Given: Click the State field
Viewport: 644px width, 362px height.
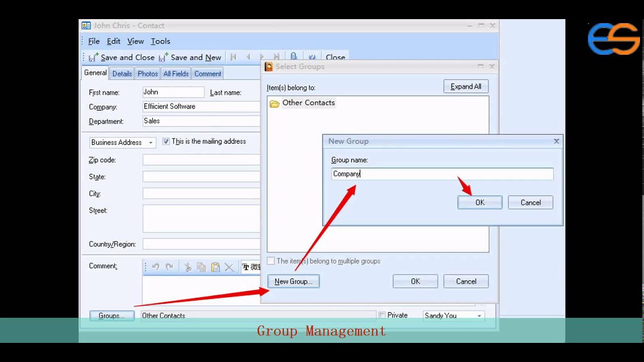Looking at the screenshot, I should click(x=202, y=177).
